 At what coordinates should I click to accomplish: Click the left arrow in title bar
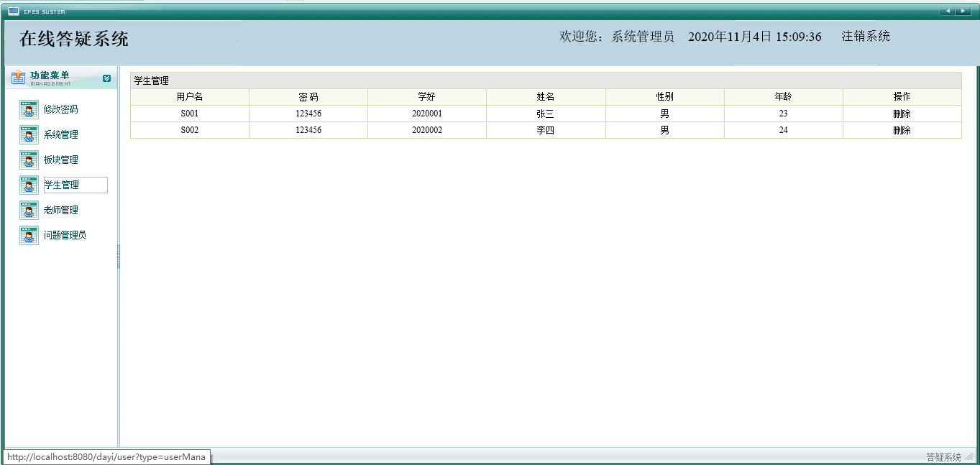click(947, 11)
